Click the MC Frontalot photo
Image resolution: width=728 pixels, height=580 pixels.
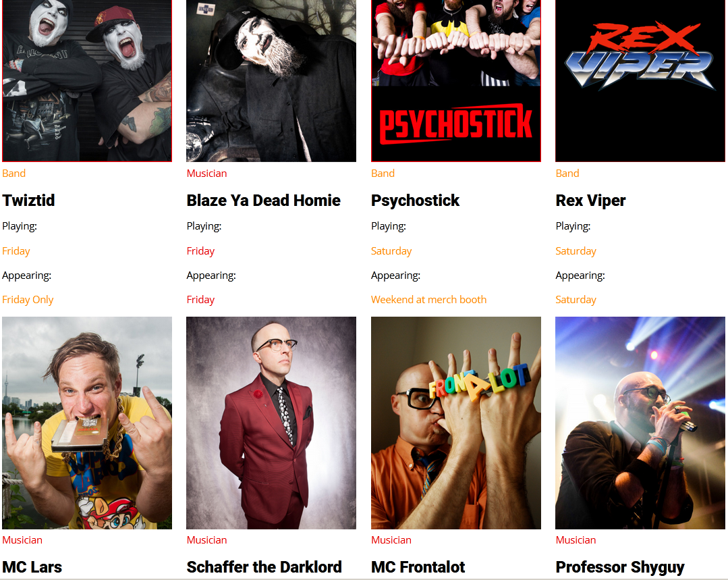[x=456, y=423]
